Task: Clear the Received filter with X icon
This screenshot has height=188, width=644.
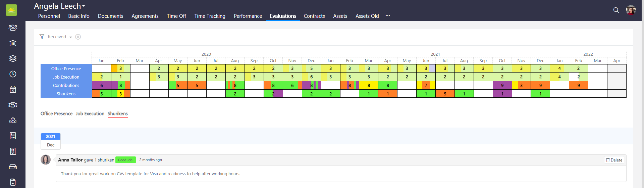Action: [x=78, y=37]
